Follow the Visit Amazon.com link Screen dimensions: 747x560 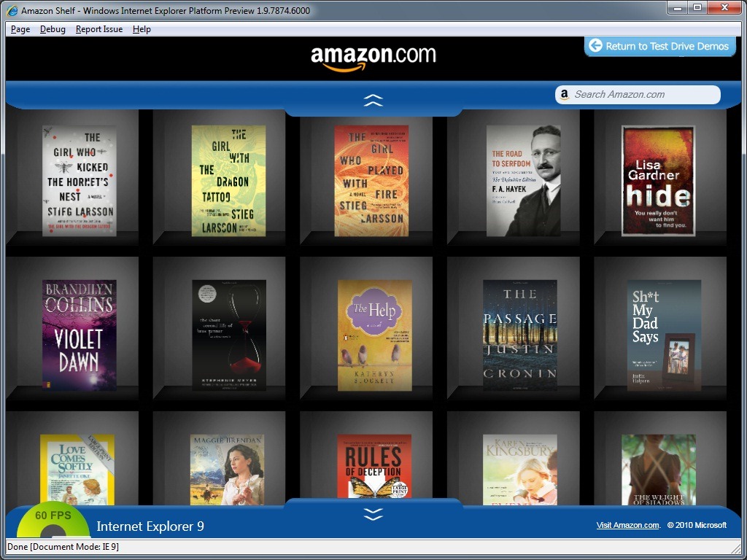click(628, 525)
